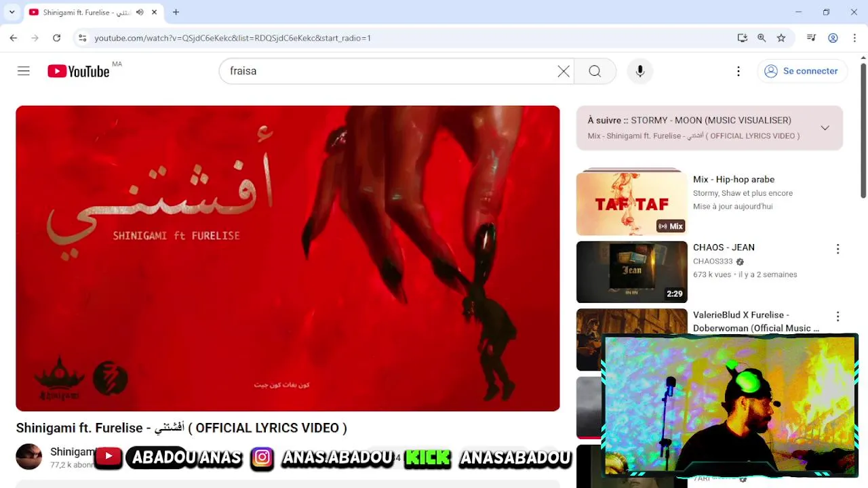Open YouTube settings three-dot menu
The width and height of the screenshot is (868, 488).
click(738, 71)
